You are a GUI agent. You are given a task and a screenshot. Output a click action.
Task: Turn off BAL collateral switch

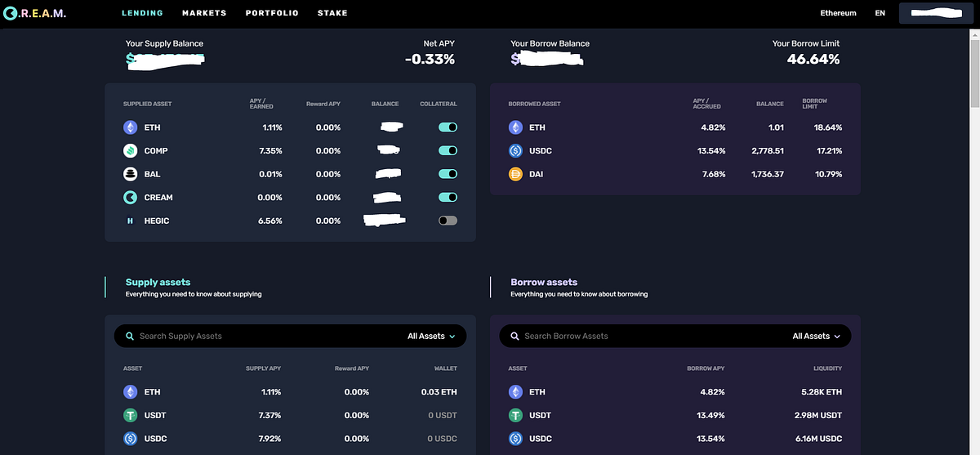click(x=448, y=174)
